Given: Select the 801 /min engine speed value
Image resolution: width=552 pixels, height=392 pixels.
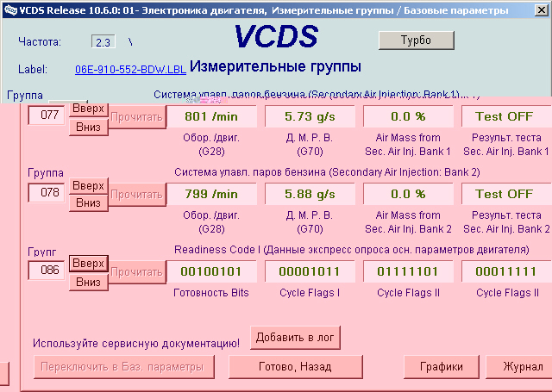Looking at the screenshot, I should (x=211, y=116).
